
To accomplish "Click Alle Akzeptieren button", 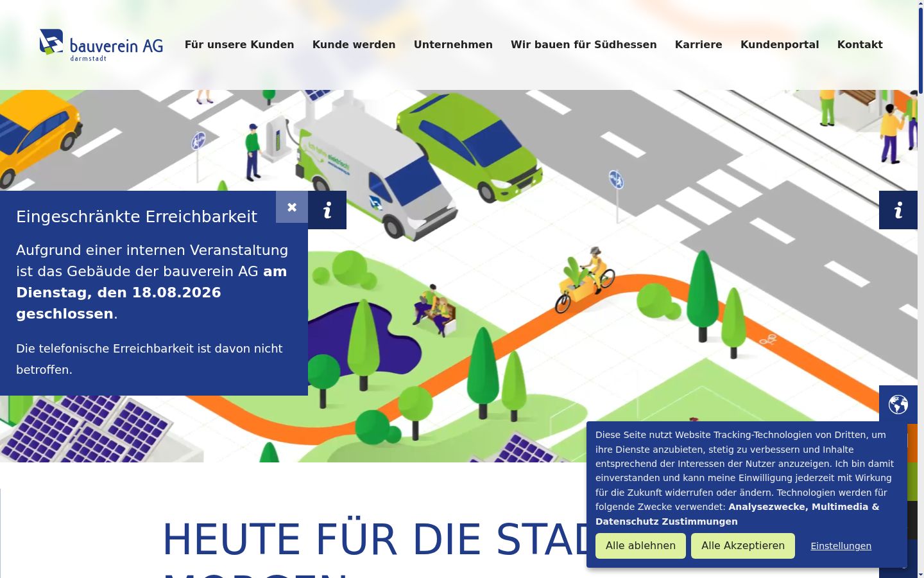I will [x=743, y=546].
